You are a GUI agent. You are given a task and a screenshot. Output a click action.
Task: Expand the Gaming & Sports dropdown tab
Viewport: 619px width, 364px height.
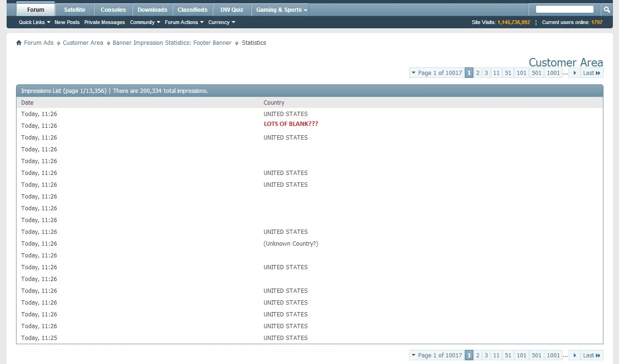tap(281, 9)
